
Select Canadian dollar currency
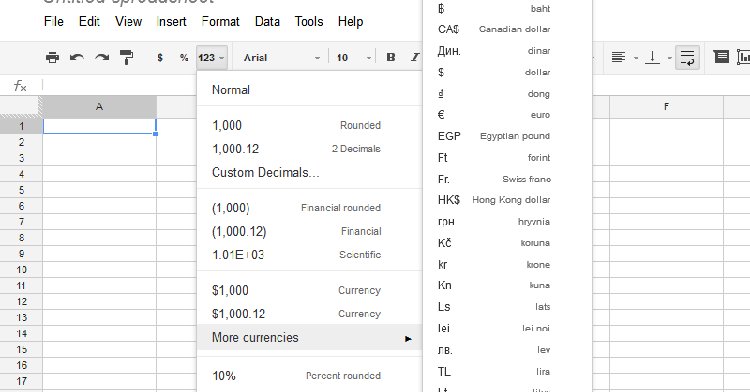click(507, 29)
